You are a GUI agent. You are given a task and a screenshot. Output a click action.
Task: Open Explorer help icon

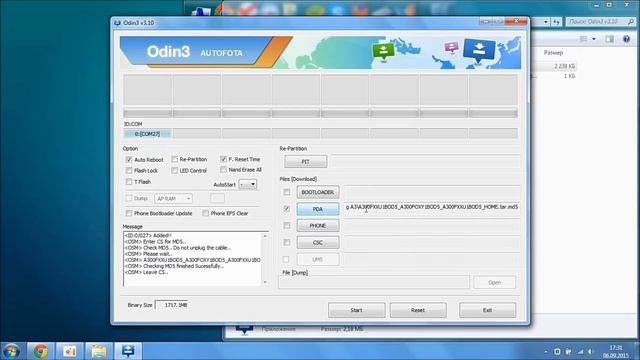pyautogui.click(x=626, y=39)
